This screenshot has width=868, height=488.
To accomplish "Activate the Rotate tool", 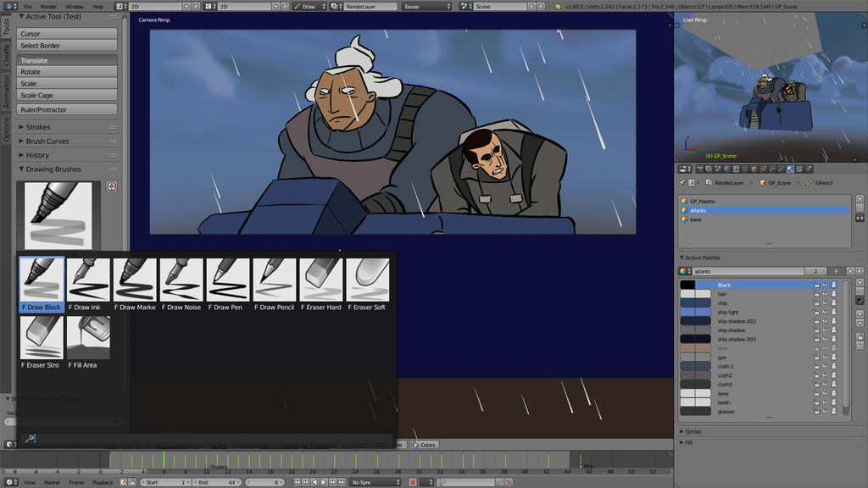I will coord(66,72).
